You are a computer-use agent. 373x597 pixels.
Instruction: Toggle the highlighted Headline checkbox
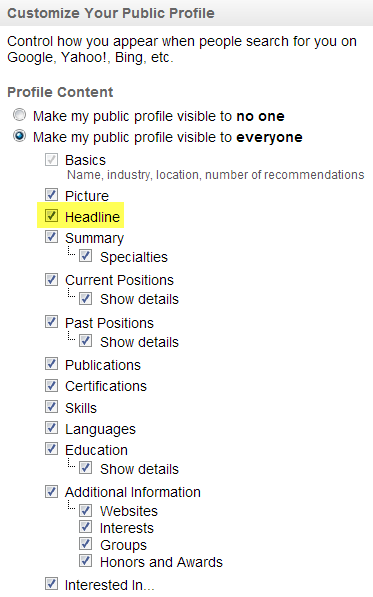pyautogui.click(x=51, y=215)
